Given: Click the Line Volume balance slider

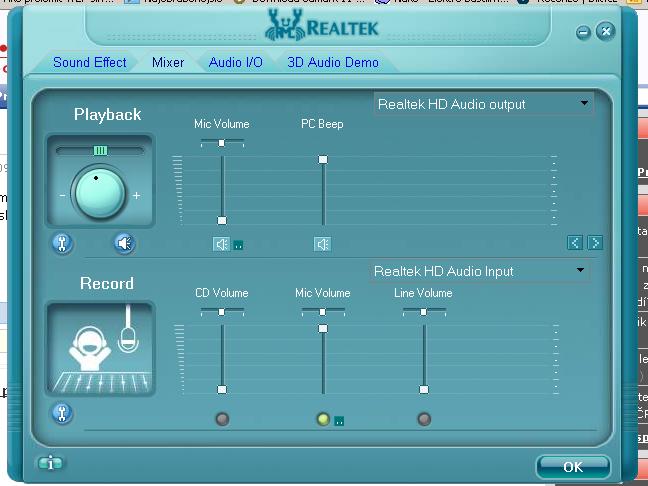Looking at the screenshot, I should click(x=424, y=312).
